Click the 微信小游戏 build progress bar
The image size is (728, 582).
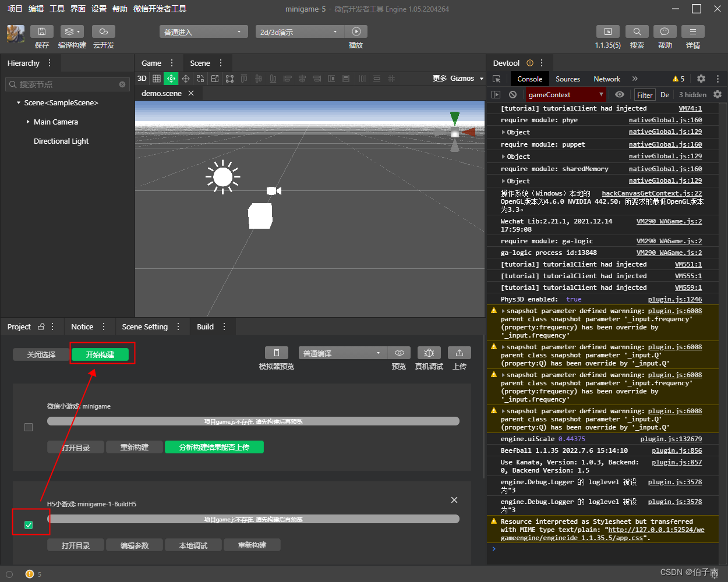click(253, 421)
